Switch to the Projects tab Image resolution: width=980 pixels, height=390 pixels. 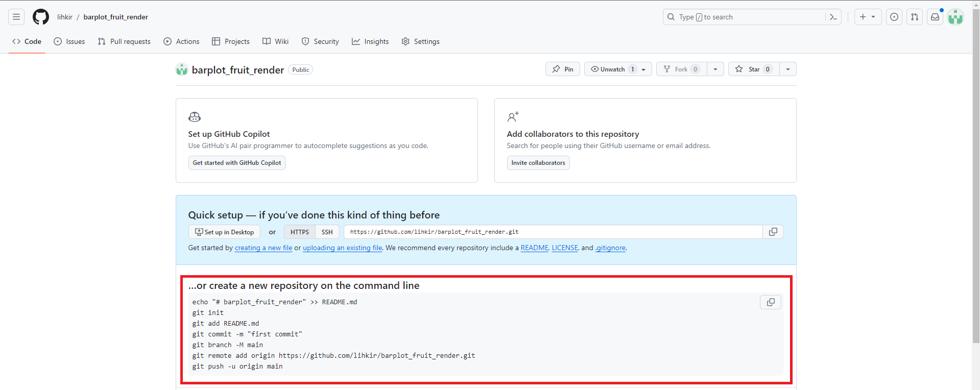point(231,41)
